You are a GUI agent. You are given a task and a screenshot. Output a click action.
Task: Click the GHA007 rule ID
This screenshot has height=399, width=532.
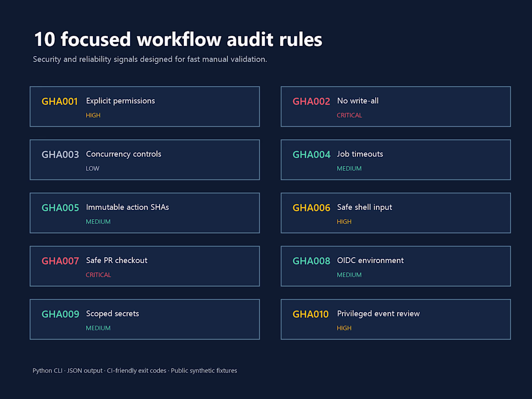pos(60,261)
